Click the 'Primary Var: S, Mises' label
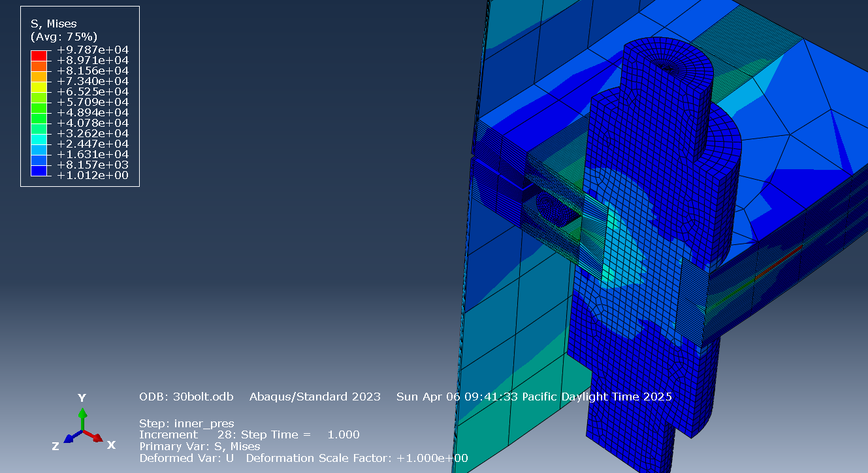 199,446
